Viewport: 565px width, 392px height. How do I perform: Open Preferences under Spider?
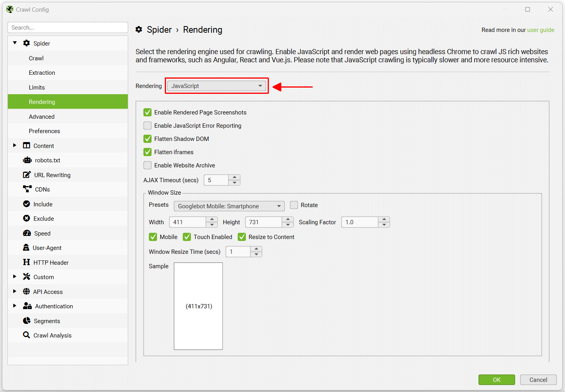tap(68, 131)
